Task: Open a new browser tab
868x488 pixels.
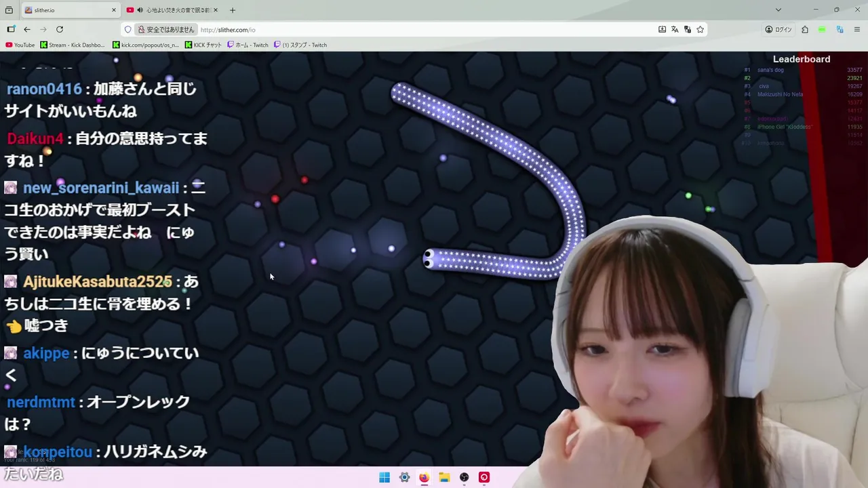Action: (x=233, y=10)
